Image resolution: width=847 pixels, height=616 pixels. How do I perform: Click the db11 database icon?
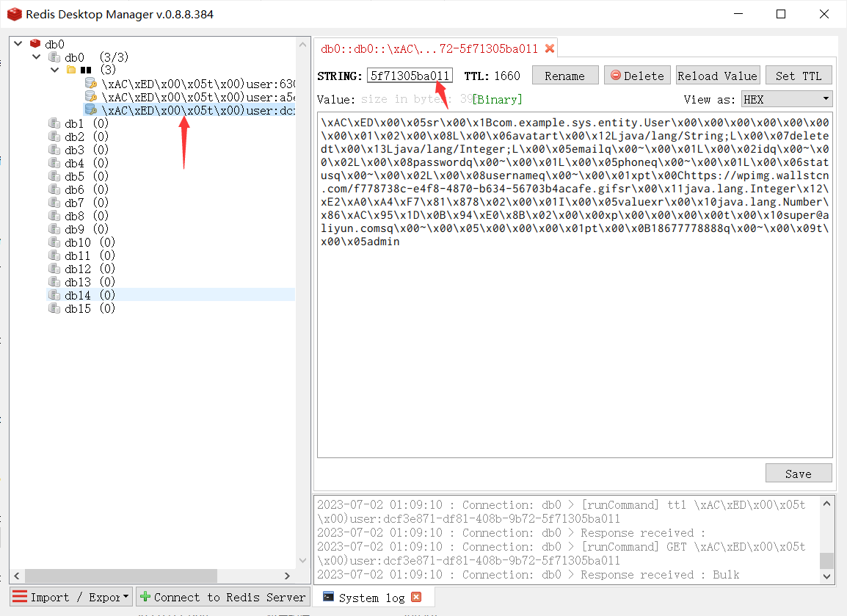[x=54, y=255]
